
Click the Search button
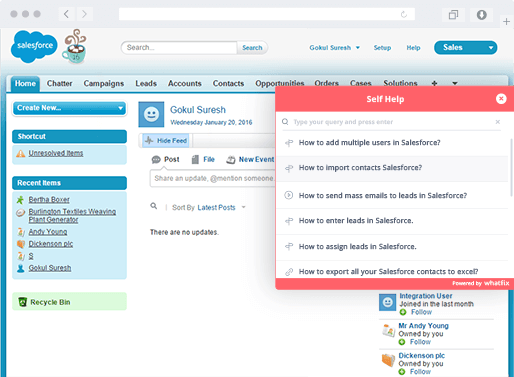coord(252,48)
